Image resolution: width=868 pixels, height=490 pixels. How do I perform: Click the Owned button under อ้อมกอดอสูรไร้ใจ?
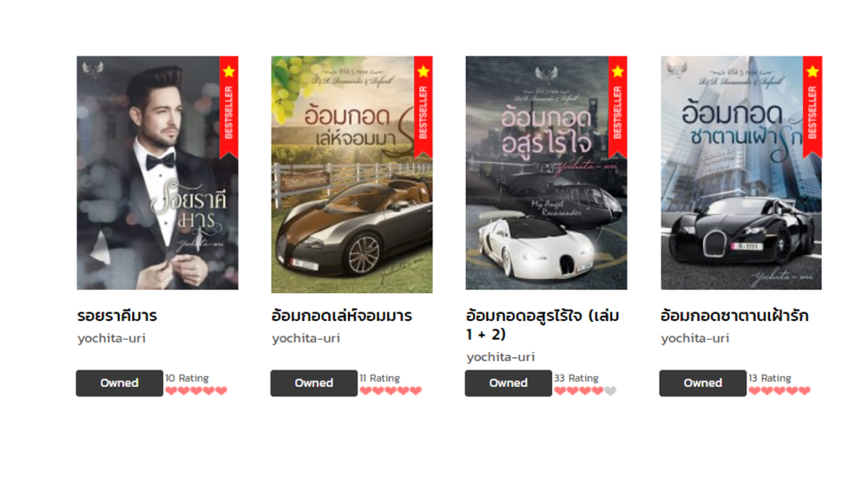tap(508, 383)
